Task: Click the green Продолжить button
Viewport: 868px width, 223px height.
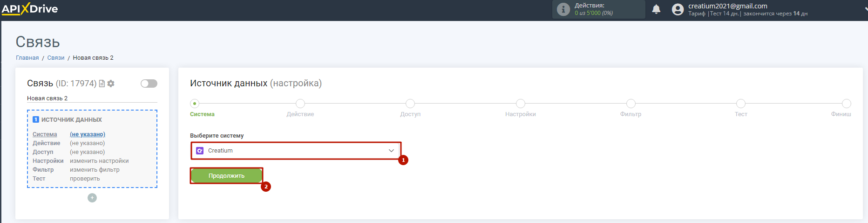Action: [x=226, y=176]
